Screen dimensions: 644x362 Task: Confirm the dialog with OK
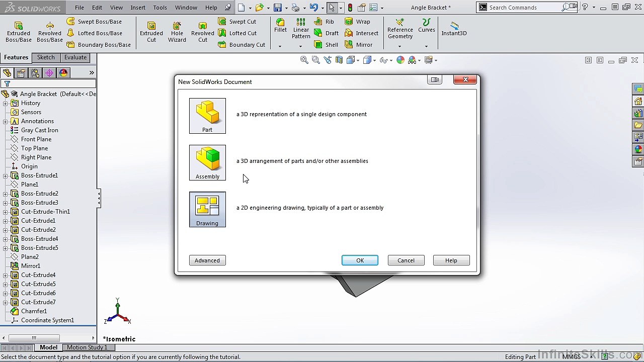[x=360, y=260]
